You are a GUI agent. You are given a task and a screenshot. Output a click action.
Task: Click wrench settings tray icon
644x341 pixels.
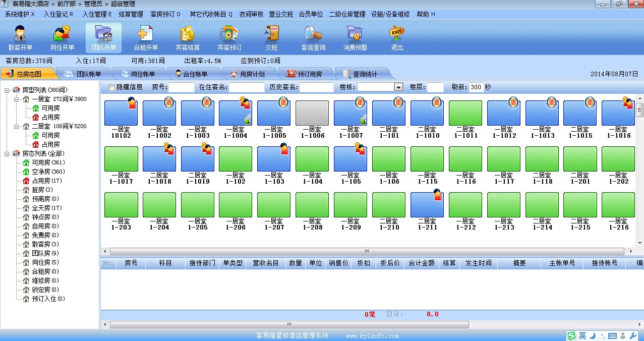[633, 336]
